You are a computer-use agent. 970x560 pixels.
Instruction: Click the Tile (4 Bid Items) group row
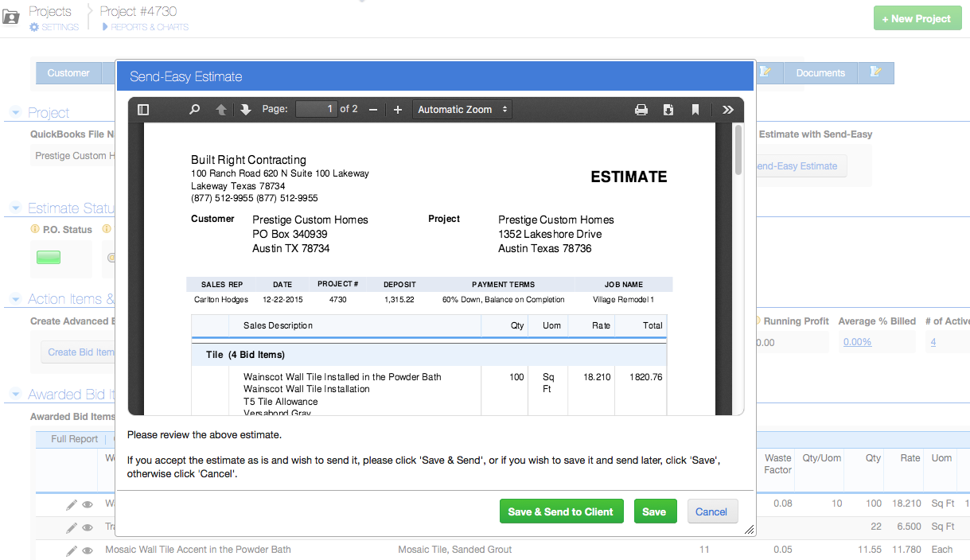point(429,355)
